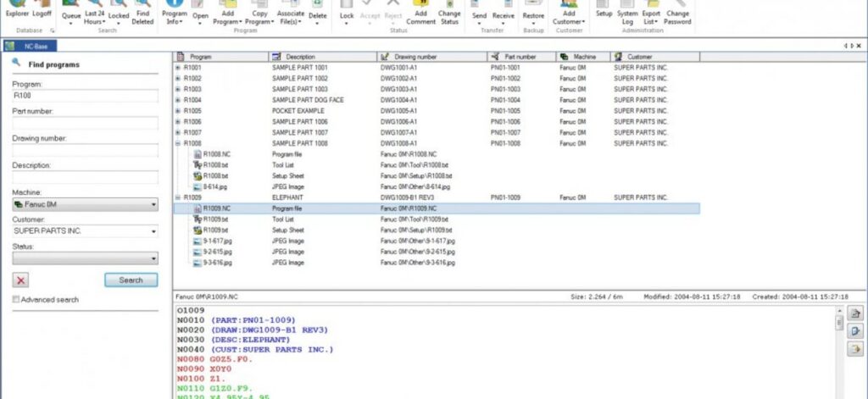Click the Search button
The image size is (868, 399).
click(x=131, y=280)
